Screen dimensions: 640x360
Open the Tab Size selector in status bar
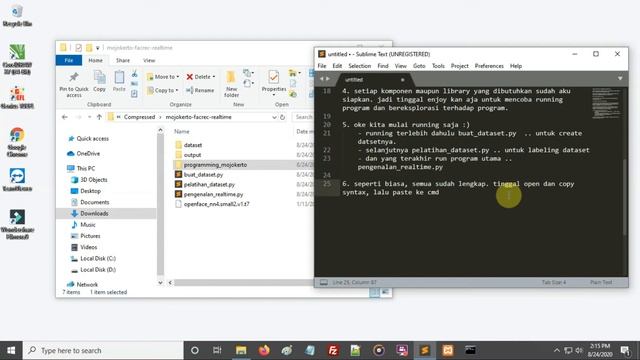(553, 282)
